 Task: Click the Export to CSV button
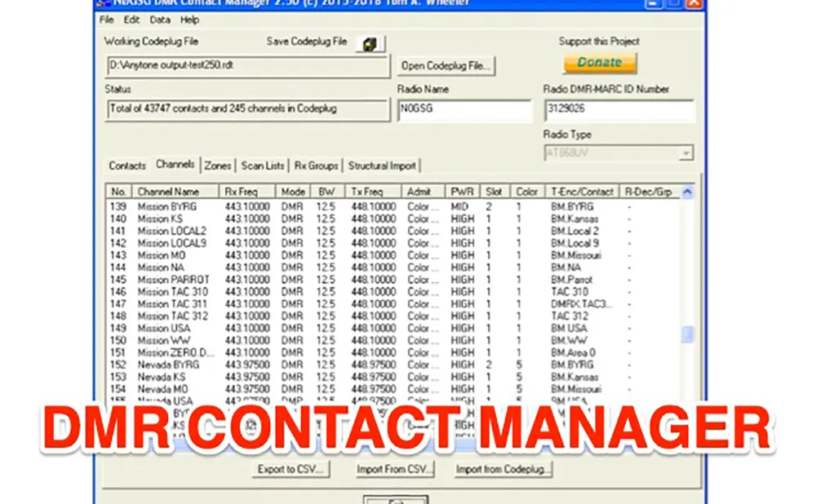click(x=290, y=469)
